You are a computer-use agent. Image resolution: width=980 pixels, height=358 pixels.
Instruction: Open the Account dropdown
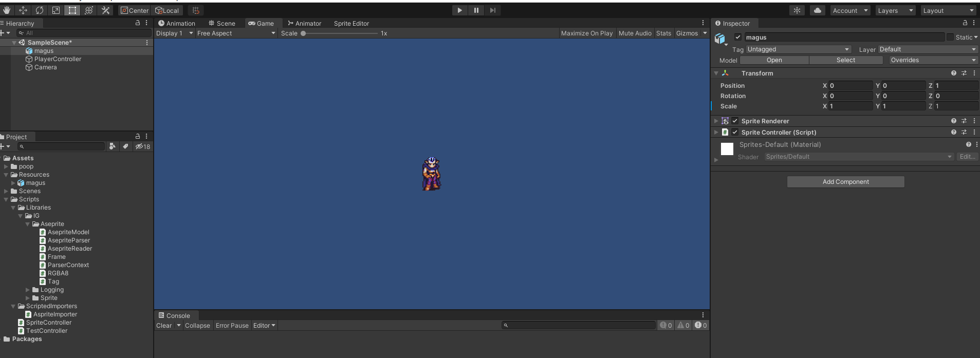click(x=850, y=10)
